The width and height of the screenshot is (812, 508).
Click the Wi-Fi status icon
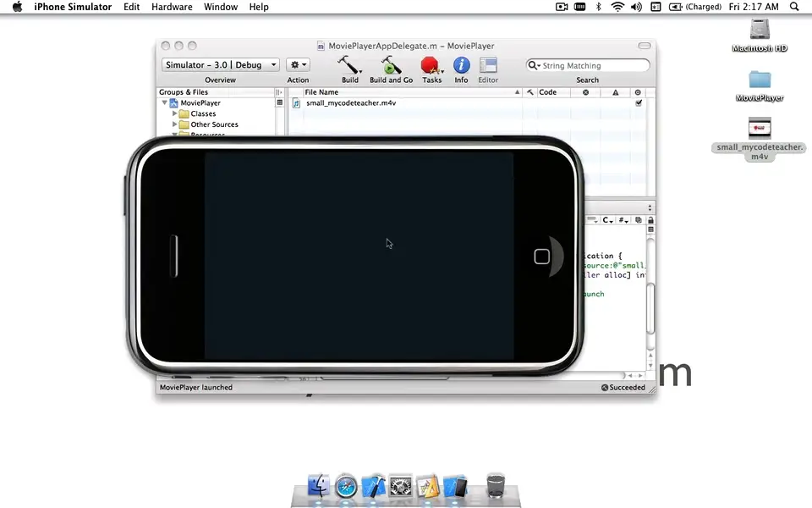coord(617,7)
